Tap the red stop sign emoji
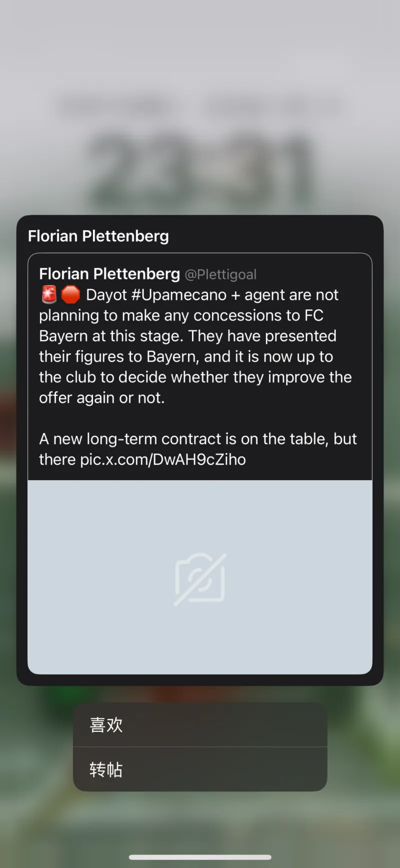Screen dimensions: 400x868 coord(70,295)
